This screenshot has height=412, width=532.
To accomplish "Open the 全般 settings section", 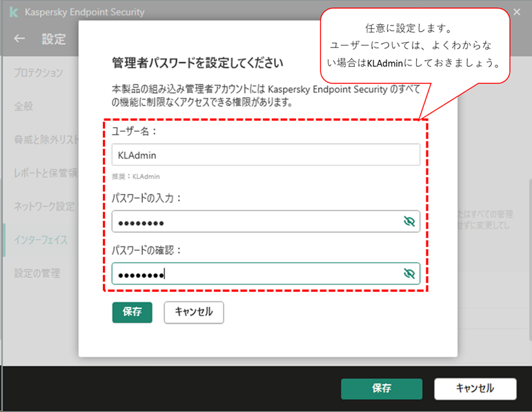I will [x=23, y=106].
